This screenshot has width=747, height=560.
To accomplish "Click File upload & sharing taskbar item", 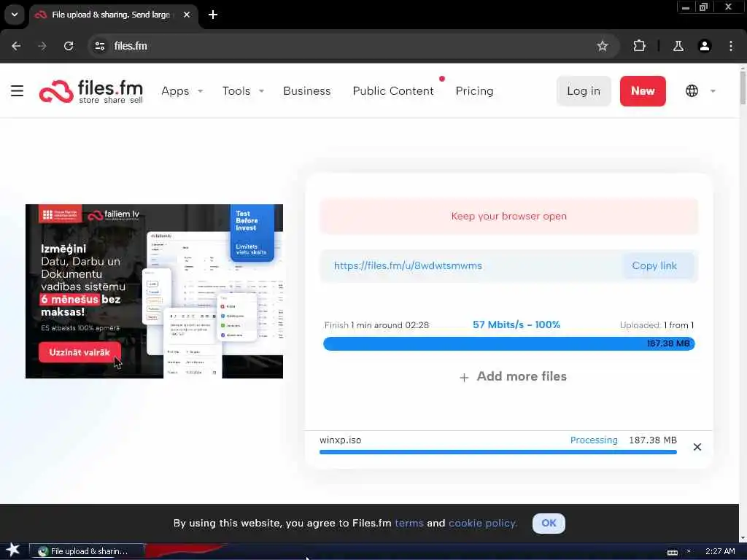I will [87, 551].
